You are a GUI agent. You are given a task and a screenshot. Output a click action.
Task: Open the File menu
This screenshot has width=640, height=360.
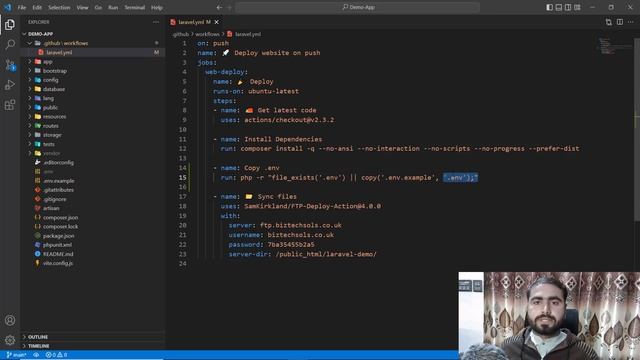coord(22,7)
